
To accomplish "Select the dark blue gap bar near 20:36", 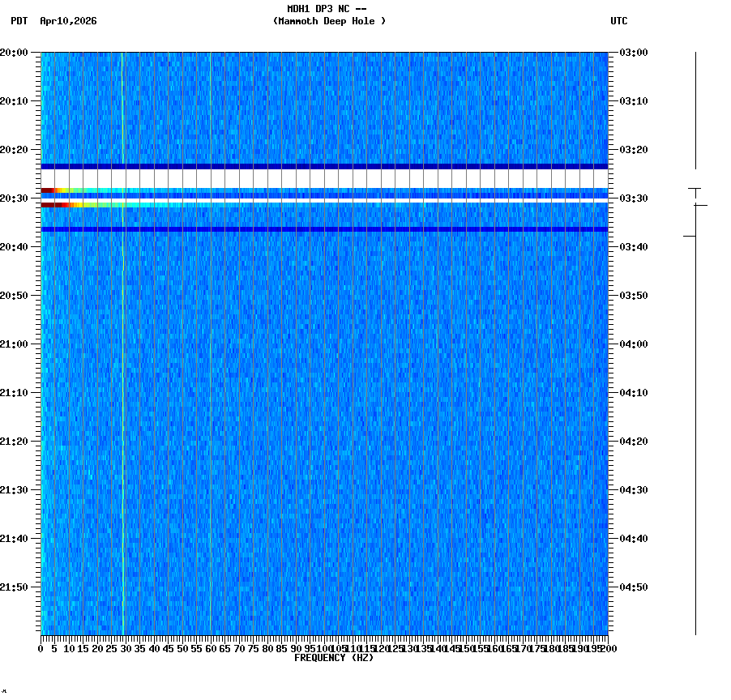I will (324, 230).
